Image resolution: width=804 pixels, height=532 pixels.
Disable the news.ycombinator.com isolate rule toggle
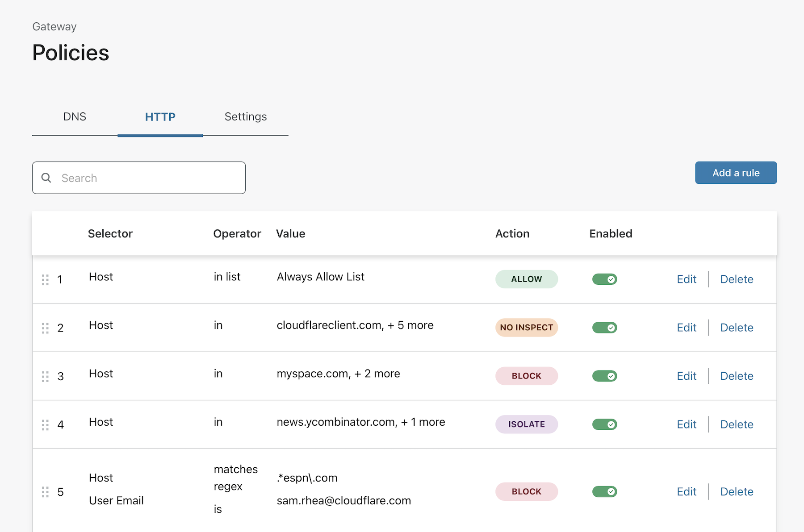pyautogui.click(x=604, y=424)
